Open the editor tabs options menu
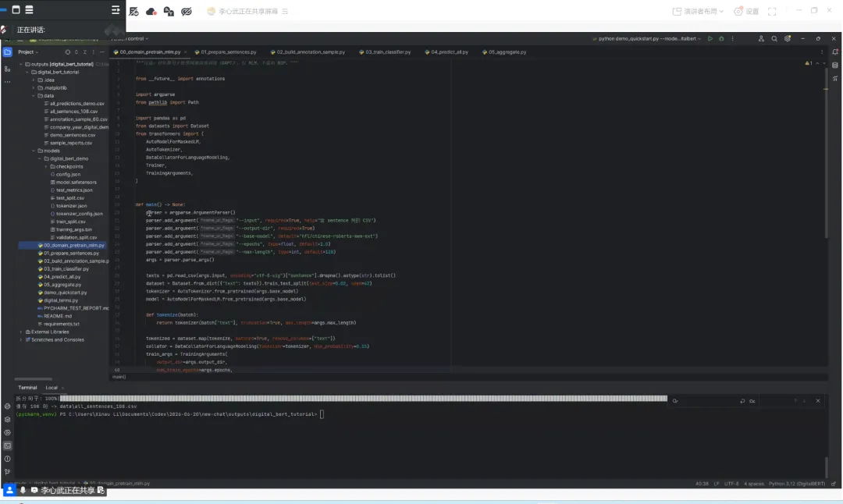This screenshot has height=504, width=843. click(821, 52)
